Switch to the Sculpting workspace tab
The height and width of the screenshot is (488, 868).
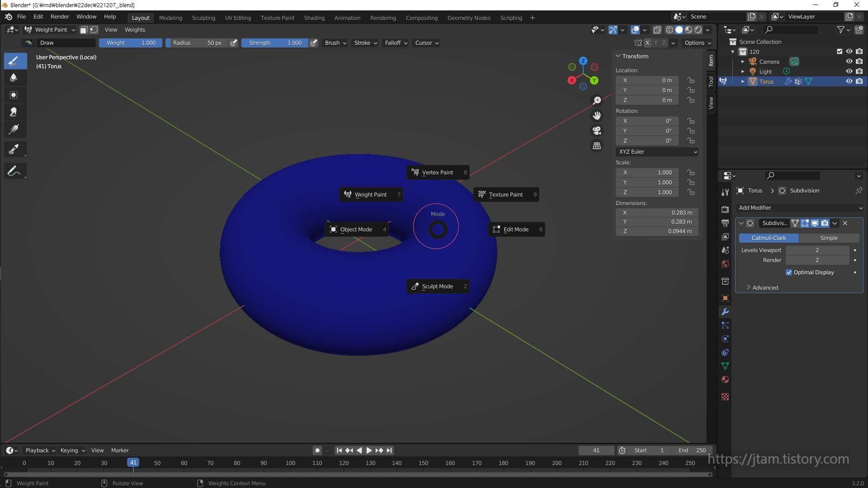[203, 18]
